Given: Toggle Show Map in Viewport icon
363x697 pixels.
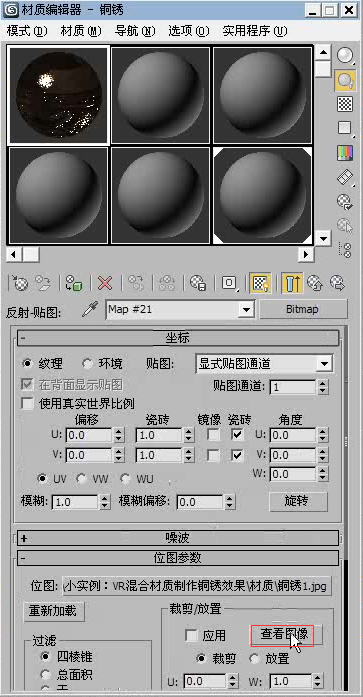Looking at the screenshot, I should coord(261,283).
